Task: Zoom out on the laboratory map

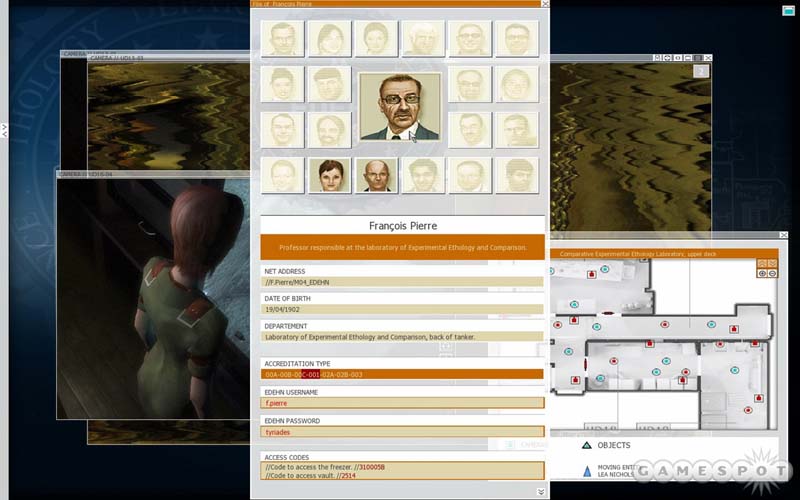Action: [x=772, y=273]
